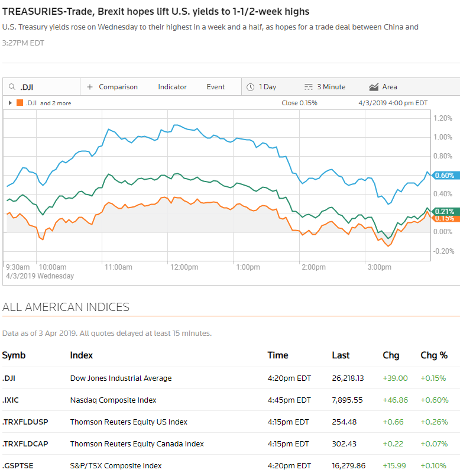Click the +0.07% change percent

pyautogui.click(x=434, y=444)
